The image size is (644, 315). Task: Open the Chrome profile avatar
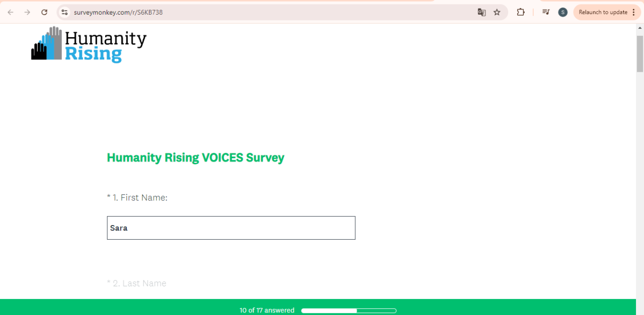[563, 12]
